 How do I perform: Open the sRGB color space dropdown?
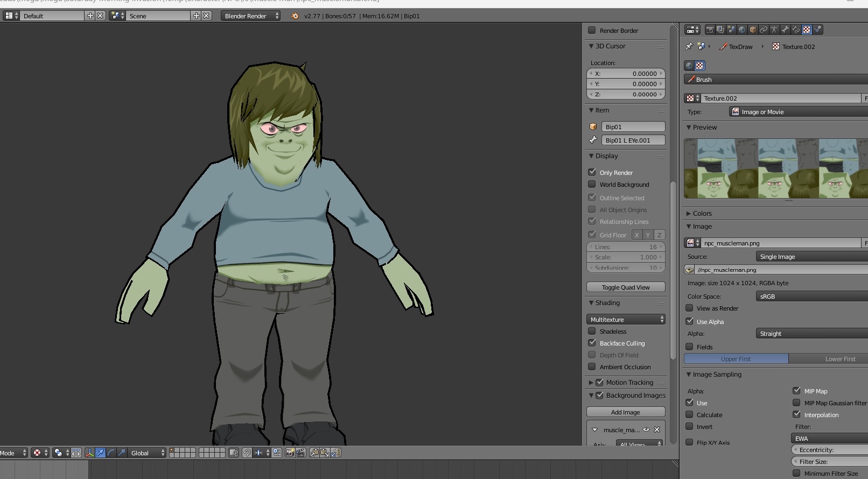pos(811,297)
